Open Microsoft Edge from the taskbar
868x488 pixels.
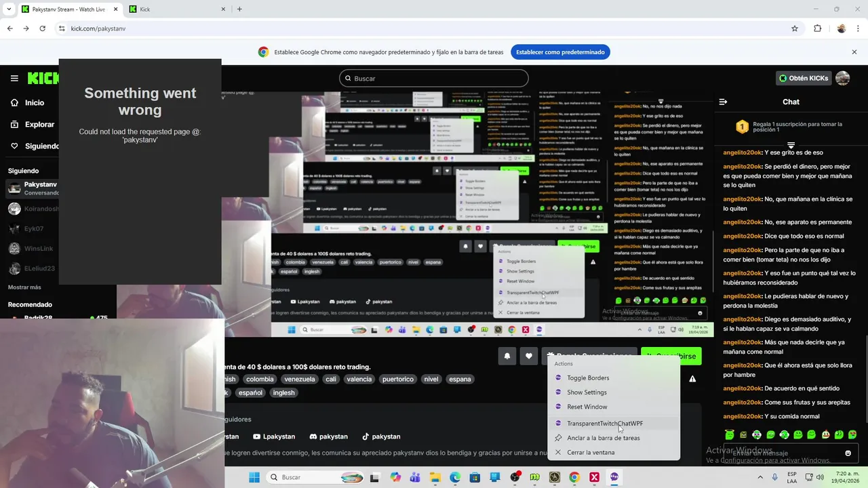[454, 477]
